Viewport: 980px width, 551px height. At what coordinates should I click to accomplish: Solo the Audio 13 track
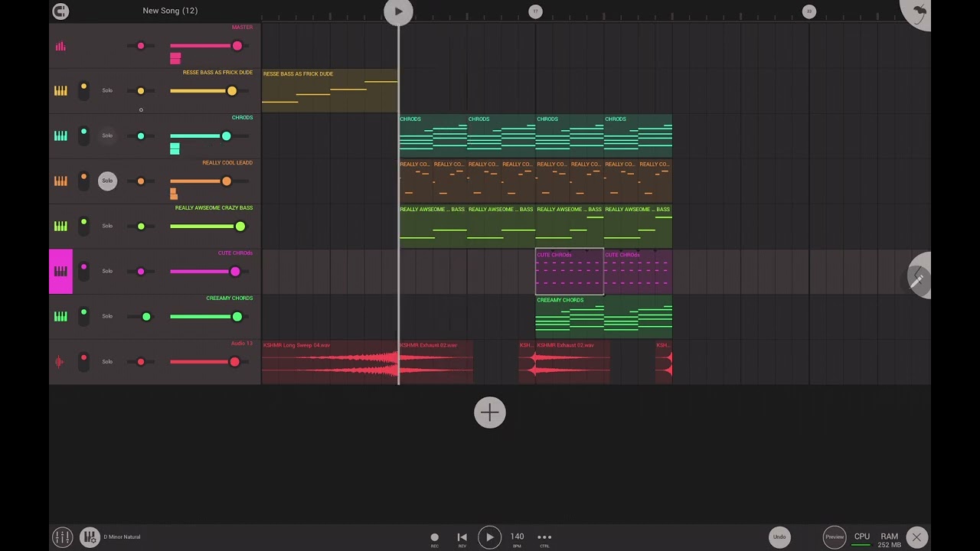107,361
